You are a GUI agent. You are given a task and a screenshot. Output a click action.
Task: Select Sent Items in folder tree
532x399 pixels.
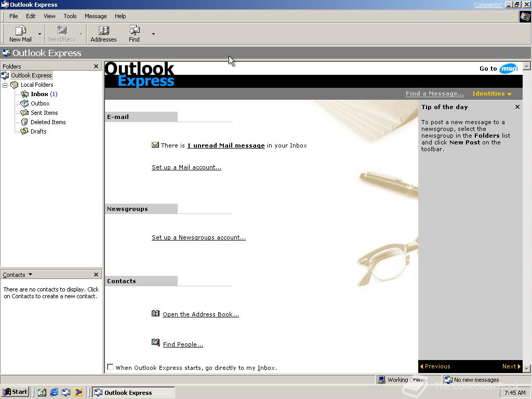pyautogui.click(x=44, y=113)
